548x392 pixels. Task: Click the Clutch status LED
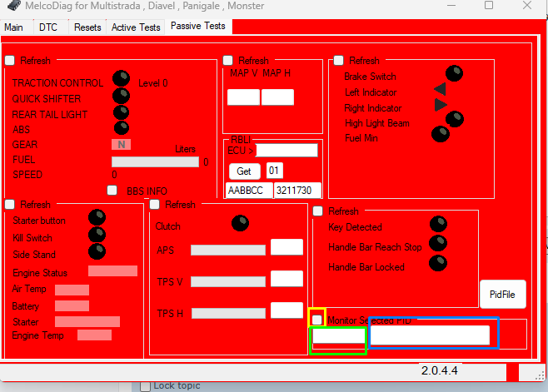pos(240,223)
